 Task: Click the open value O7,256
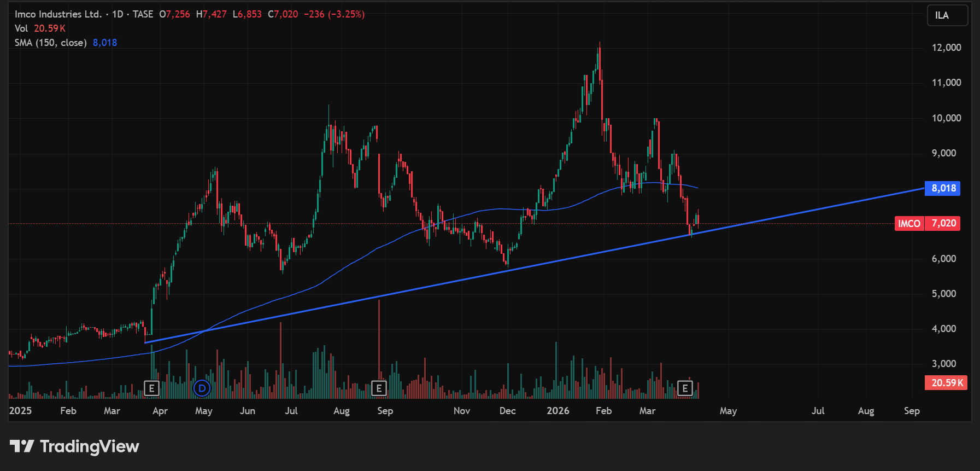click(x=175, y=14)
